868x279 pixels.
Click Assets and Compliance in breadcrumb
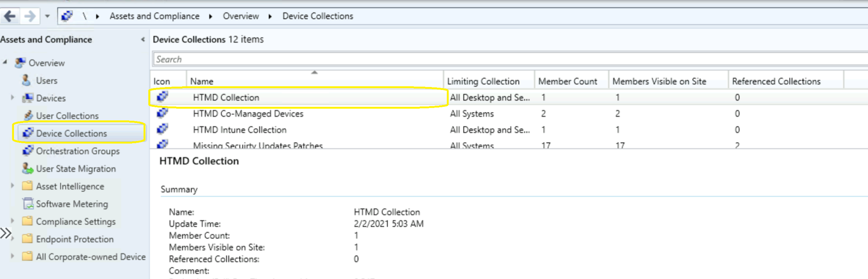tap(154, 16)
